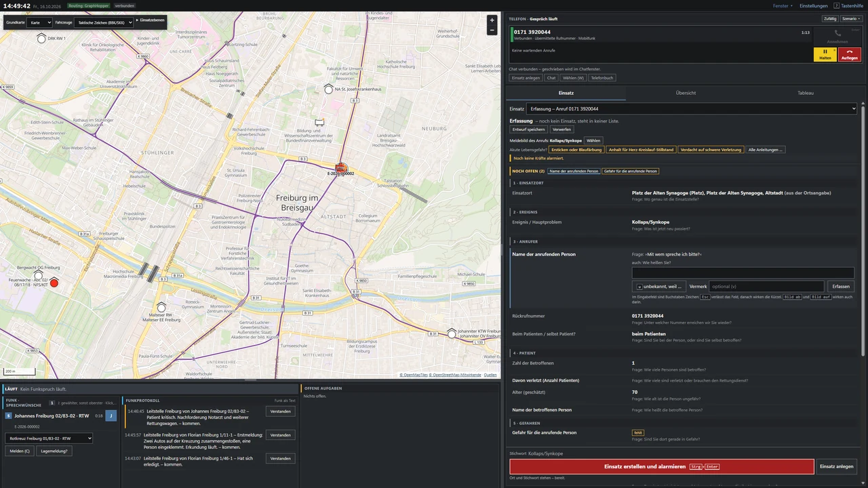
Task: Click the yellow Halten pause button
Action: coord(825,55)
